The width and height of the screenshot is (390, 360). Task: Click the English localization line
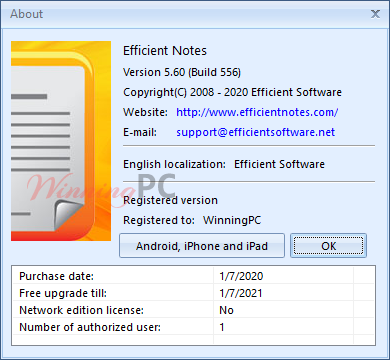(224, 164)
